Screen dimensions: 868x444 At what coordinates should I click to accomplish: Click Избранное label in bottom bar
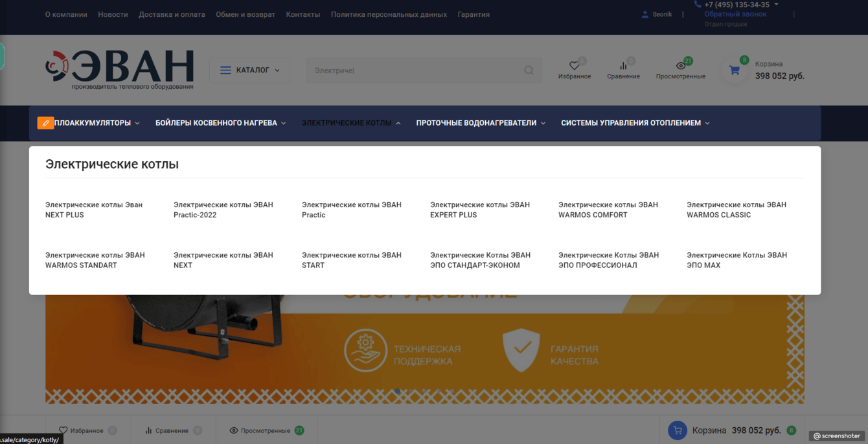[x=87, y=430]
